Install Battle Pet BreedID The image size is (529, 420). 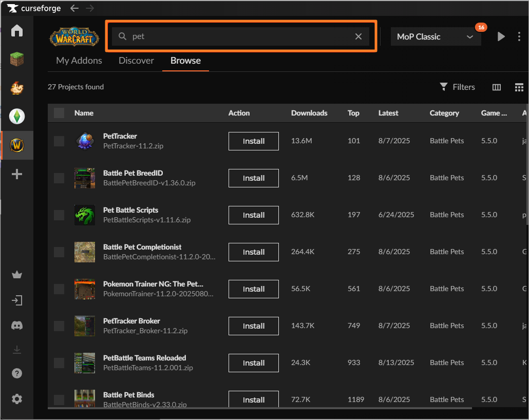(254, 178)
